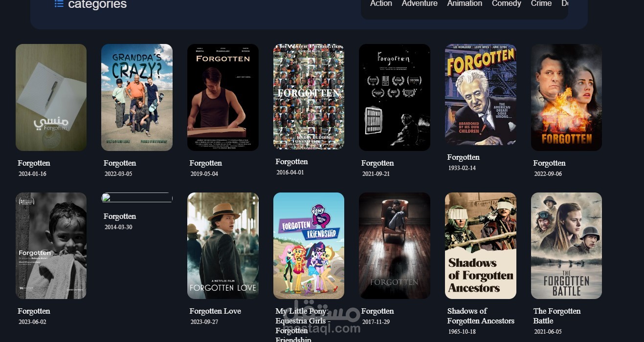Click the release date 2017-11-29

point(376,322)
